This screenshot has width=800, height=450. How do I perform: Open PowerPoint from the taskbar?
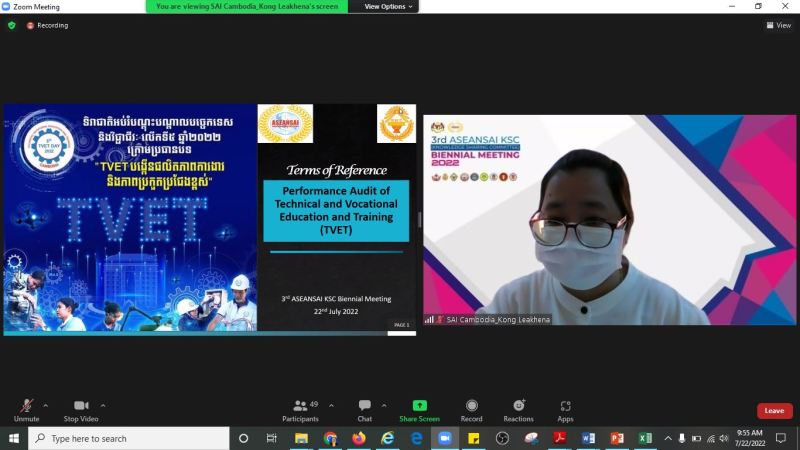tap(617, 438)
